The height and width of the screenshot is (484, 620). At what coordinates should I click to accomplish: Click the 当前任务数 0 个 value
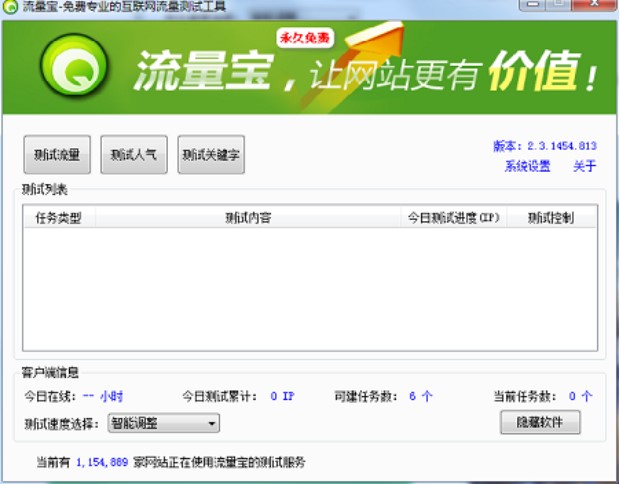[x=580, y=396]
